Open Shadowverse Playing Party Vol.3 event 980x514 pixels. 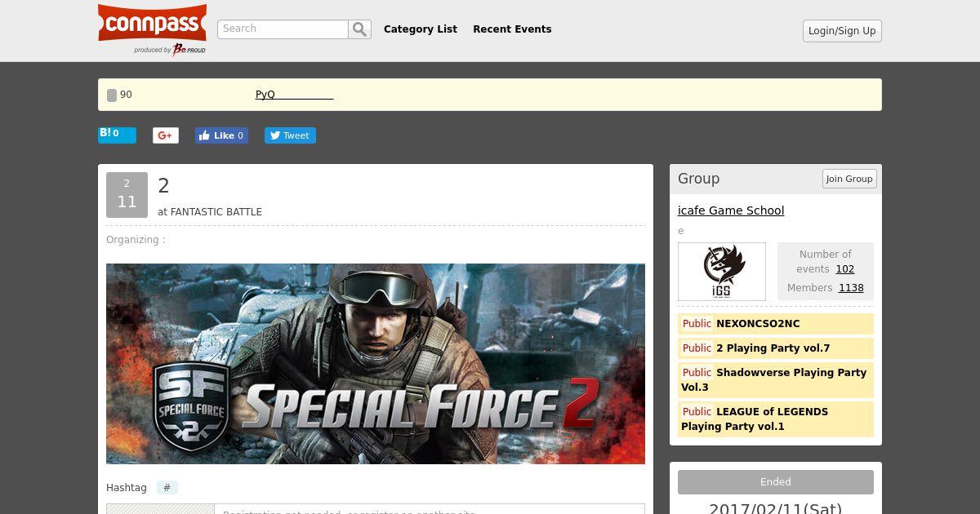click(x=776, y=379)
